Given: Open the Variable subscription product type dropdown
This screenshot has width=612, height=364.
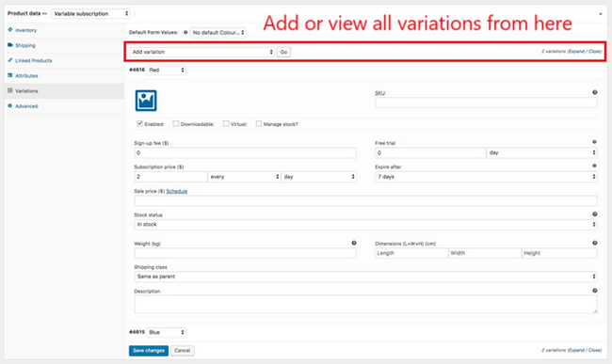Looking at the screenshot, I should click(90, 14).
